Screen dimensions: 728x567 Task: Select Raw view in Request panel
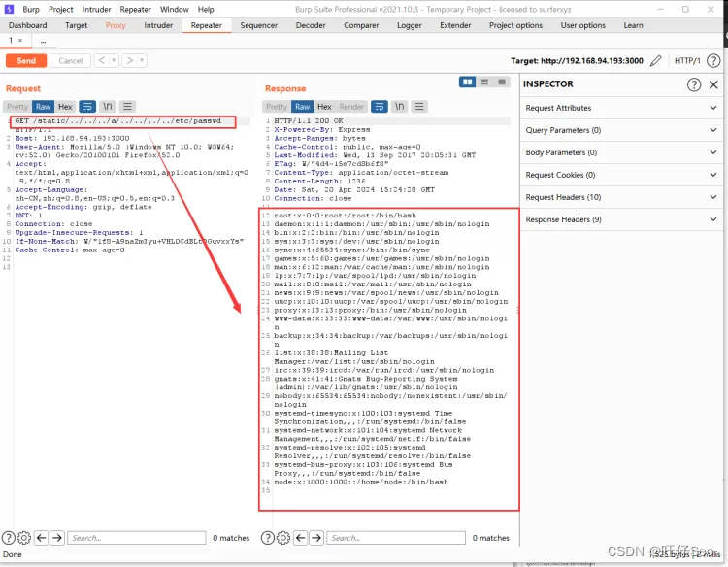(x=43, y=107)
